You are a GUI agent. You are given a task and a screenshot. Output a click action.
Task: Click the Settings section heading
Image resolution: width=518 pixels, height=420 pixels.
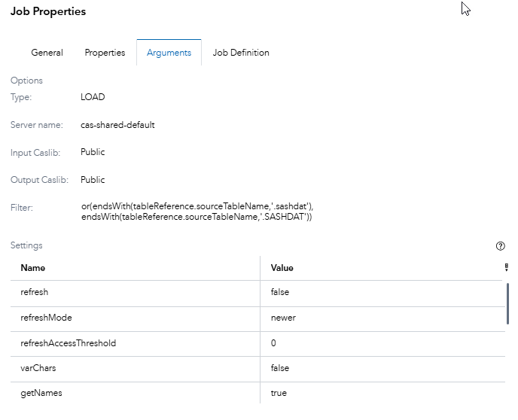click(26, 245)
